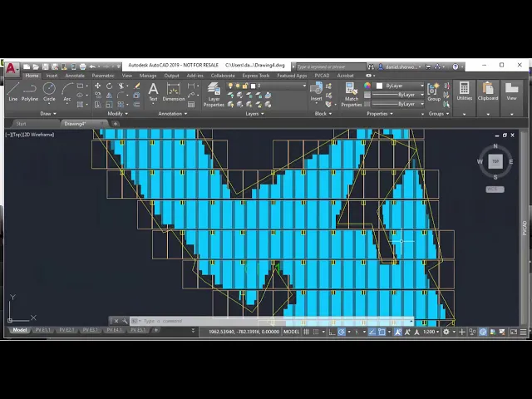Image resolution: width=532 pixels, height=399 pixels.
Task: Toggle object snap tracking in status bar
Action: 372,332
